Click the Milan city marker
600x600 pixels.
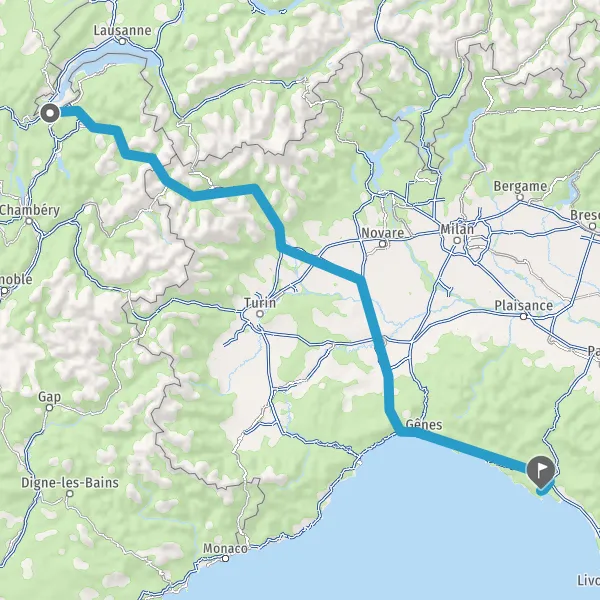pyautogui.click(x=457, y=240)
